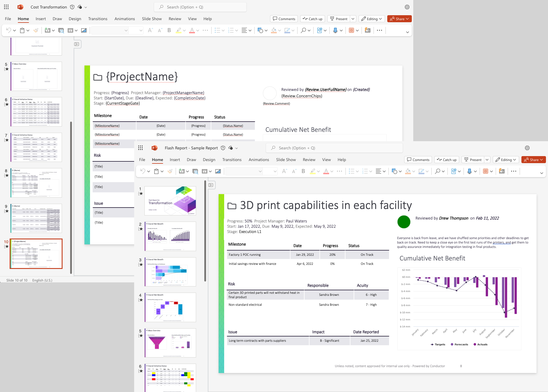The width and height of the screenshot is (548, 392).
Task: Expand the Present options arrow in Cost Transformation
Action: pos(353,19)
